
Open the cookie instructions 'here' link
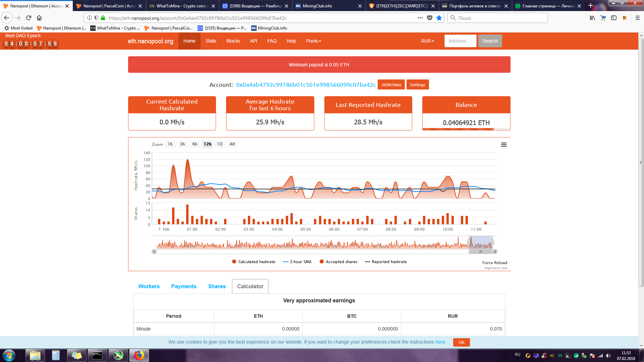pyautogui.click(x=440, y=342)
